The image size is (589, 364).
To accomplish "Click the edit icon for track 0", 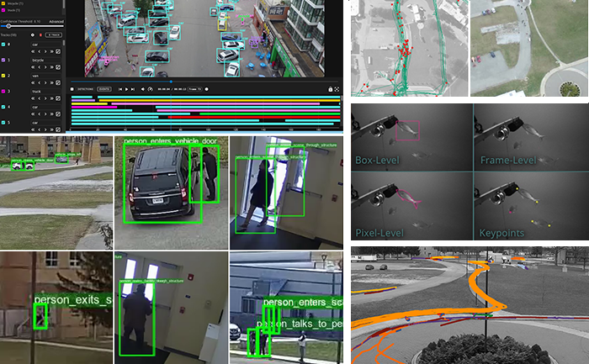I will 58,51.
